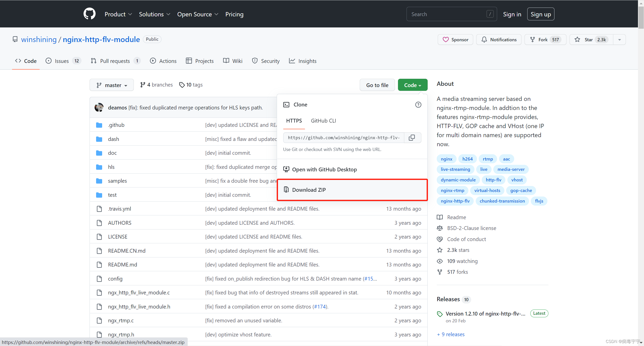Image resolution: width=644 pixels, height=346 pixels.
Task: Open the Actions tab
Action: point(163,61)
